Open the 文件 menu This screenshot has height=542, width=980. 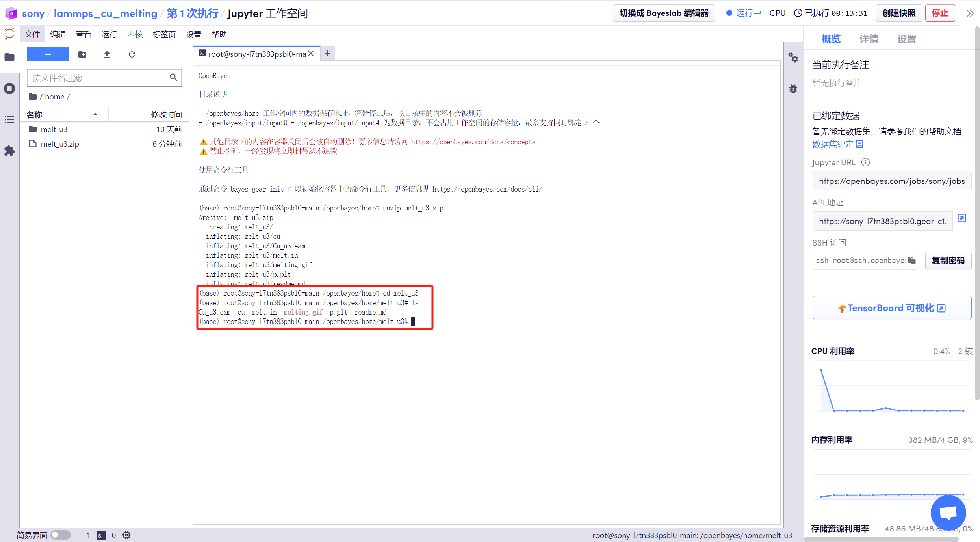coord(32,34)
